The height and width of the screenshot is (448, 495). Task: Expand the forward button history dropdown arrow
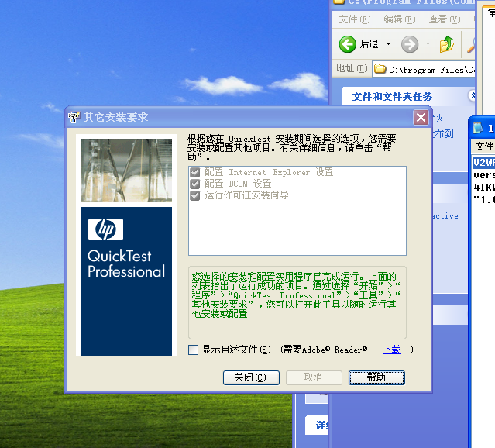pyautogui.click(x=428, y=44)
